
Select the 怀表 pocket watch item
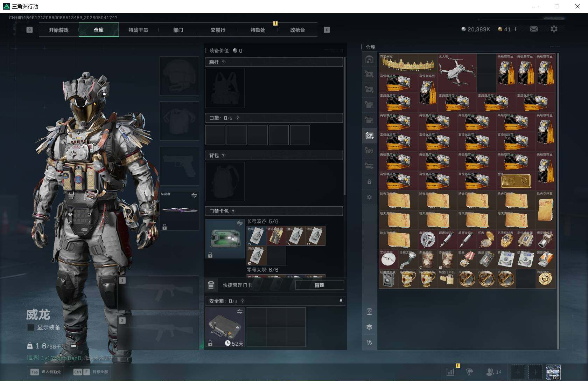486,240
